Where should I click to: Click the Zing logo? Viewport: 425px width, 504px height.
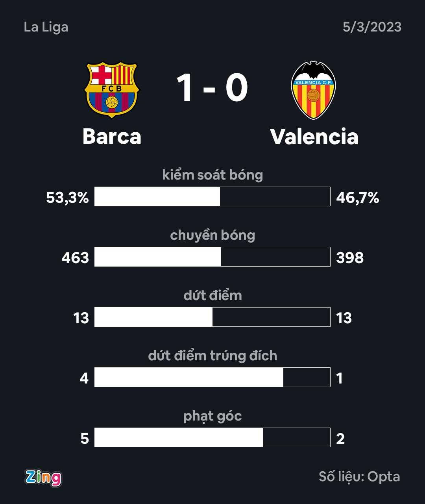(x=43, y=477)
